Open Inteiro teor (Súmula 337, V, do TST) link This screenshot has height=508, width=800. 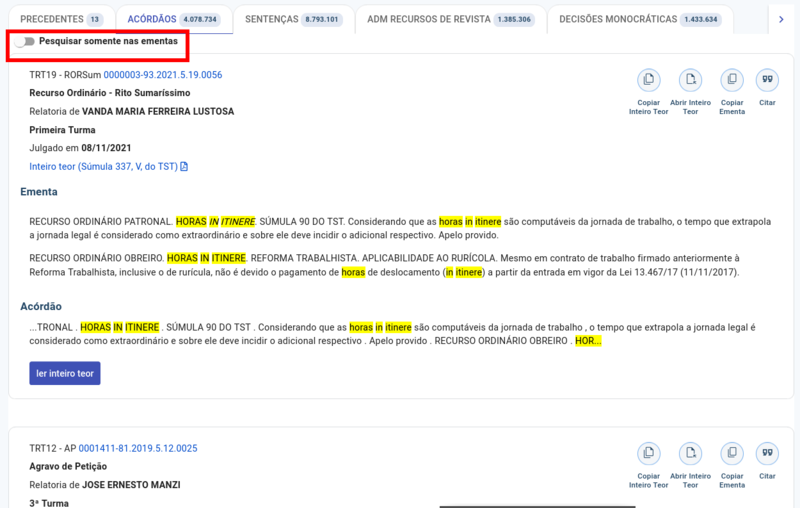pos(109,166)
